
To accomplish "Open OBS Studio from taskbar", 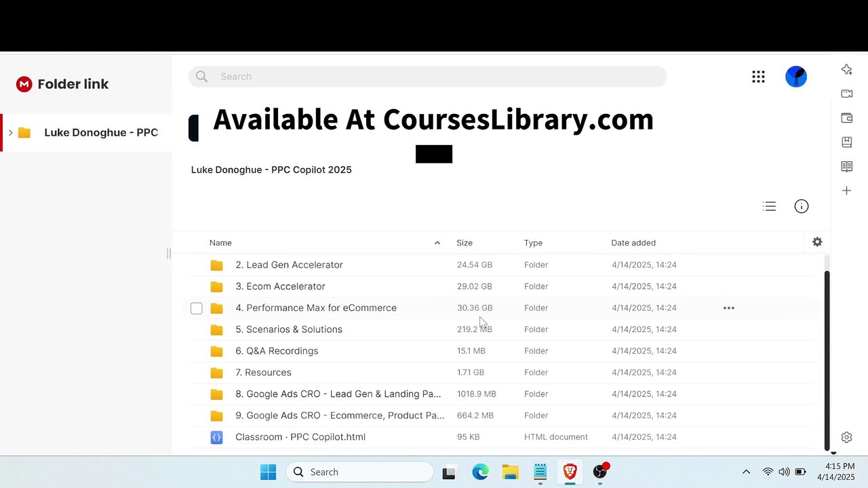I will pyautogui.click(x=600, y=472).
